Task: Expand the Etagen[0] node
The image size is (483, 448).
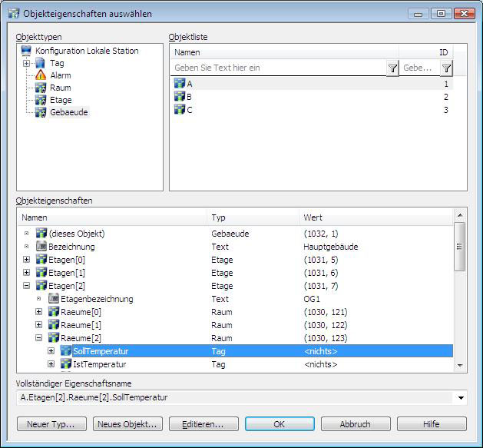Action: point(26,260)
